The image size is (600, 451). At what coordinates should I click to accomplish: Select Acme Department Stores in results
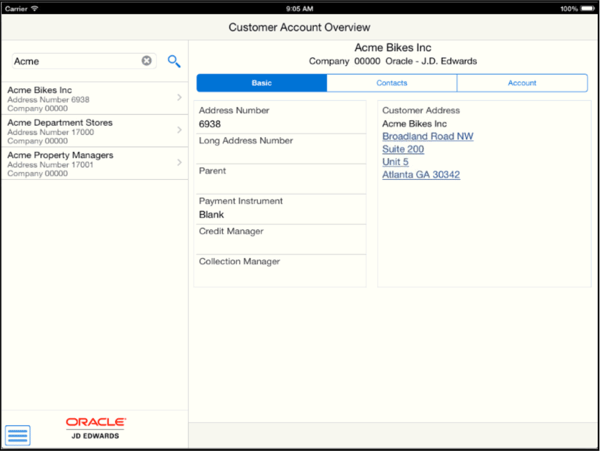(x=95, y=131)
